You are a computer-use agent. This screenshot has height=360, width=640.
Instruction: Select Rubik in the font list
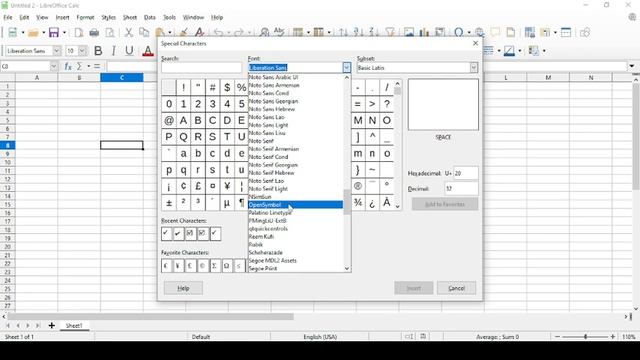click(x=296, y=244)
